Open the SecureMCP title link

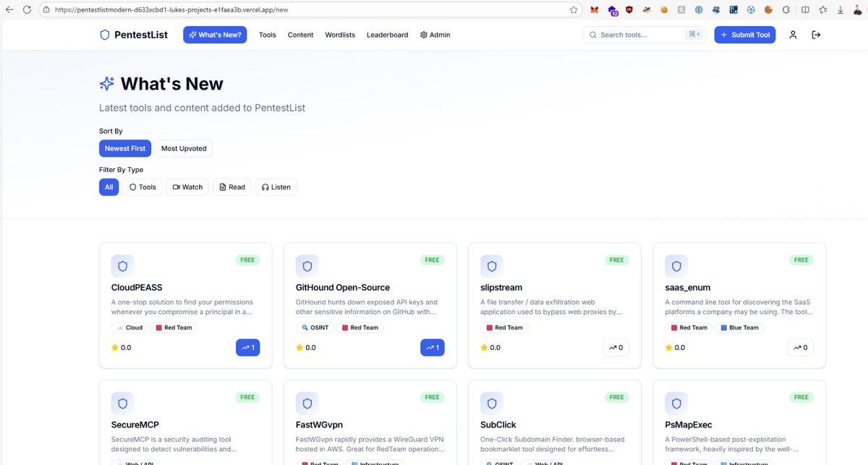[x=135, y=425]
